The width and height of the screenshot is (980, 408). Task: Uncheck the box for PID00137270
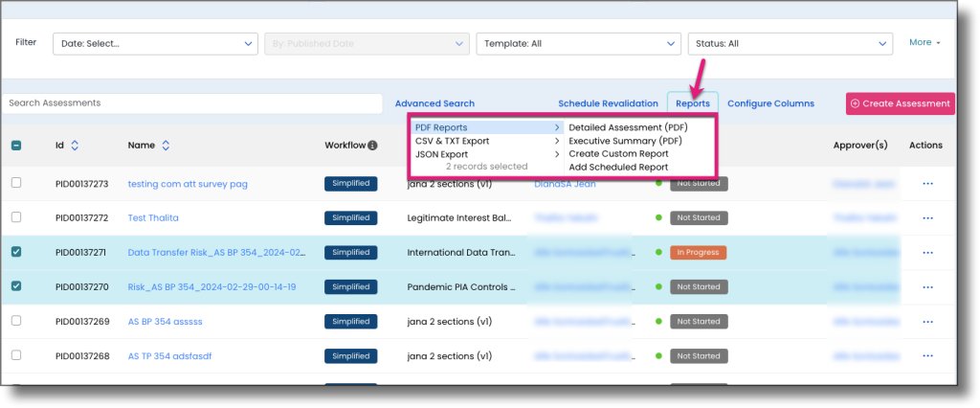16,286
